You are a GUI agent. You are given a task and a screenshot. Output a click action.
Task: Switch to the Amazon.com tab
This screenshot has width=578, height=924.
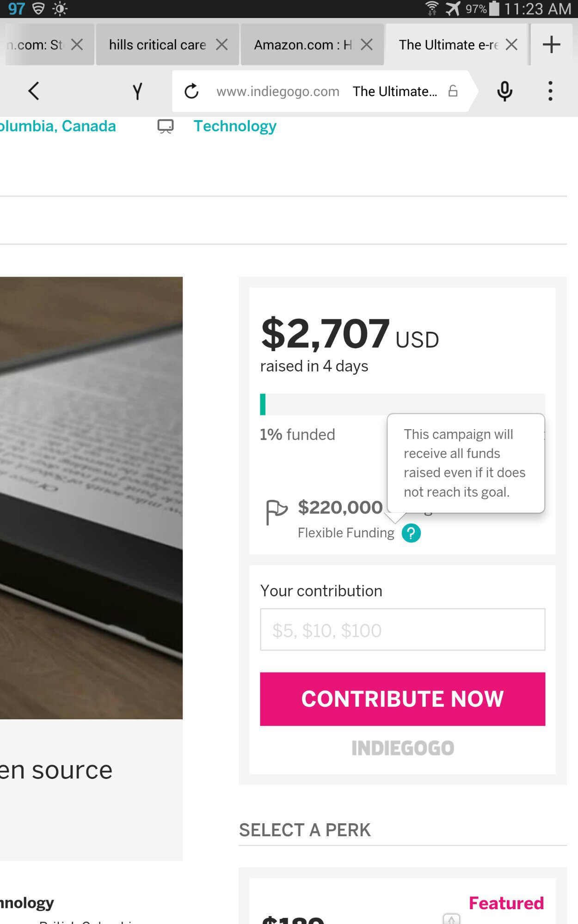pyautogui.click(x=302, y=45)
